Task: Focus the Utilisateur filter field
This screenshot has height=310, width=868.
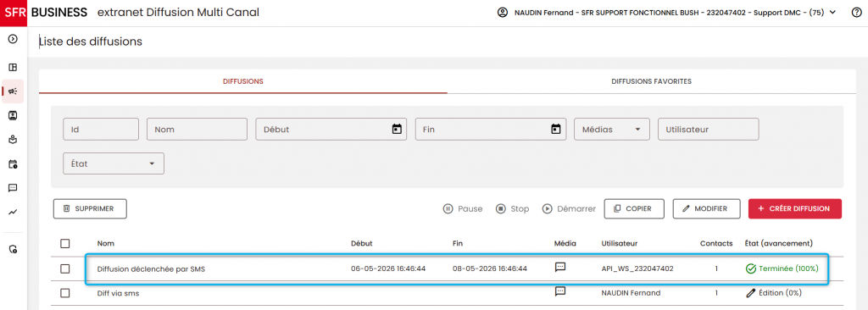Action: pos(708,129)
